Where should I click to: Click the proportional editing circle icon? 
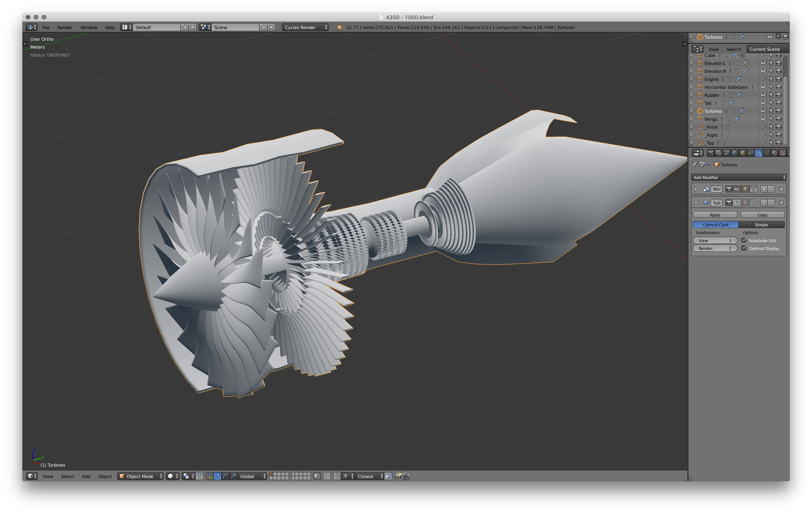click(x=327, y=476)
